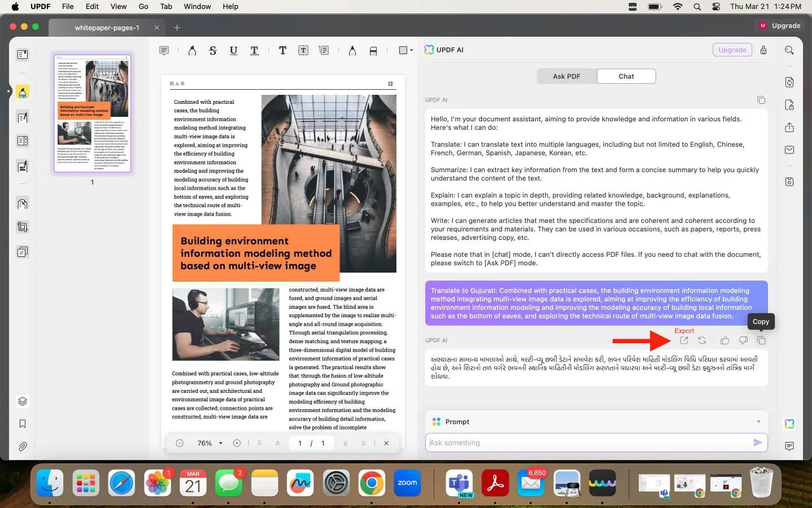Screen dimensions: 812x508
Task: Close the page navigation bar
Action: pyautogui.click(x=386, y=443)
